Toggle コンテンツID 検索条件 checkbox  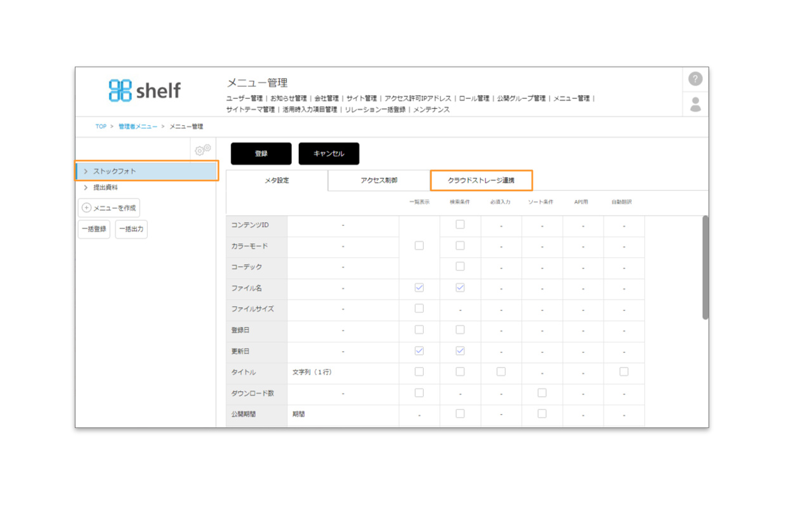click(460, 224)
